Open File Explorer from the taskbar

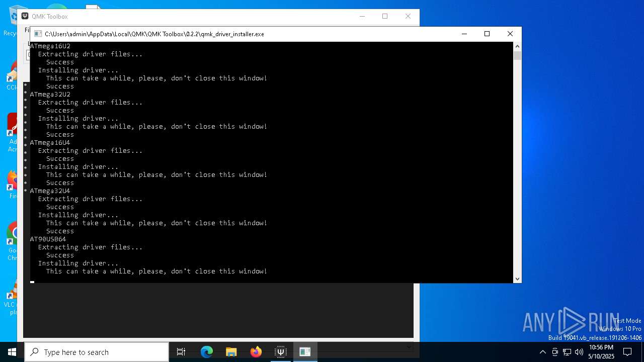(x=231, y=352)
